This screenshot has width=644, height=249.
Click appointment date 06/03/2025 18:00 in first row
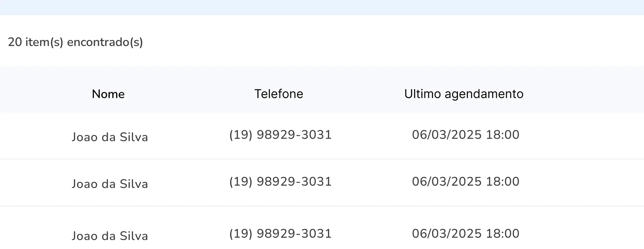[465, 134]
